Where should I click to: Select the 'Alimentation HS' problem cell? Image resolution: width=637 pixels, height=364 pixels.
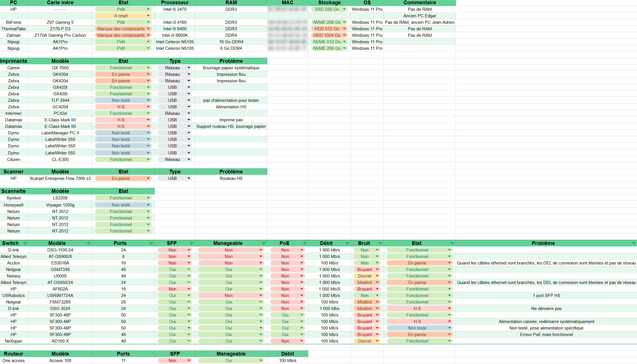(231, 107)
